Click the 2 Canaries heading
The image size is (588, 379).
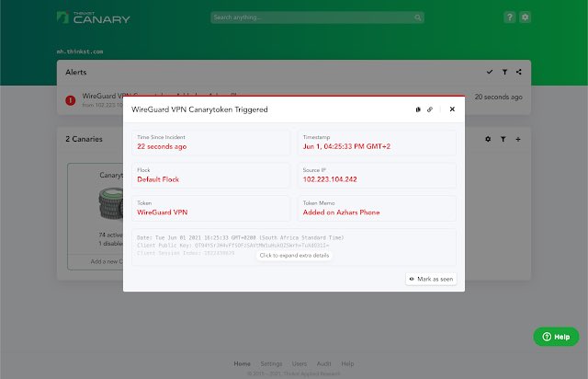[84, 139]
